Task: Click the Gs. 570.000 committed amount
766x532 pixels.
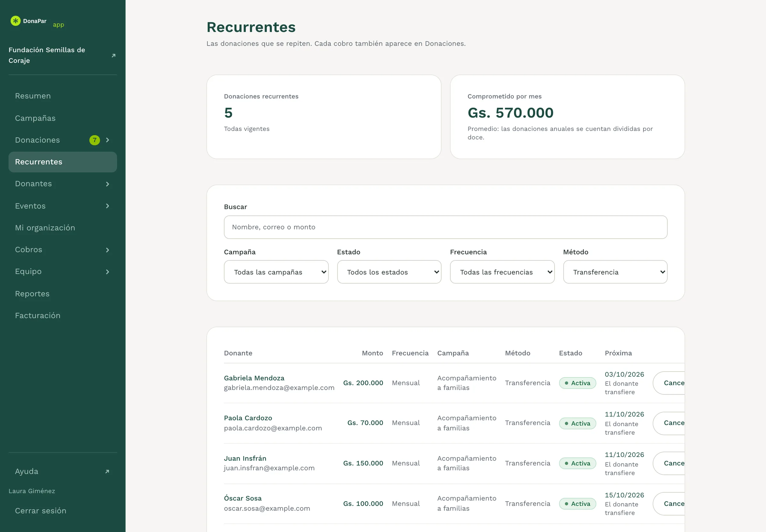Action: pos(510,113)
